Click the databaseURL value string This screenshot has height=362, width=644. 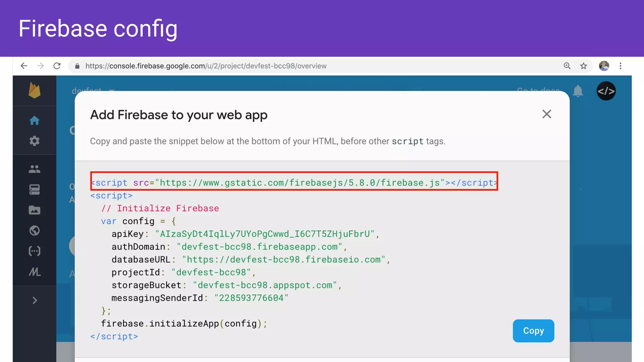point(284,260)
